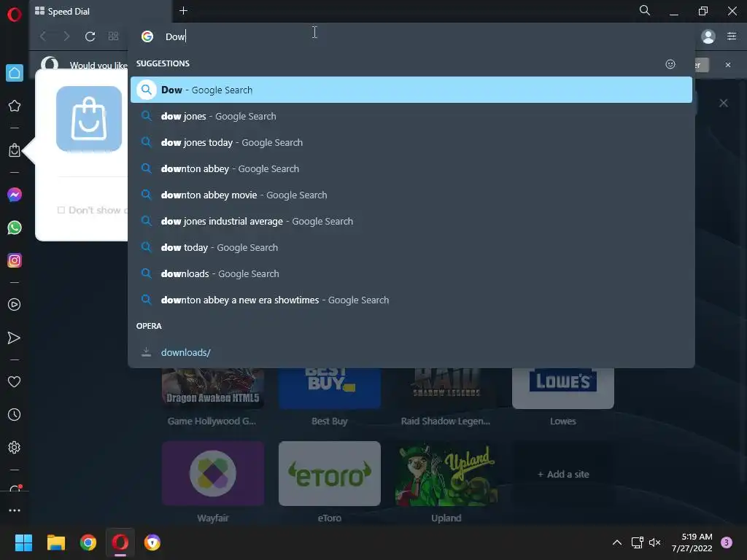
Task: Dismiss the notification bar with X
Action: (727, 65)
